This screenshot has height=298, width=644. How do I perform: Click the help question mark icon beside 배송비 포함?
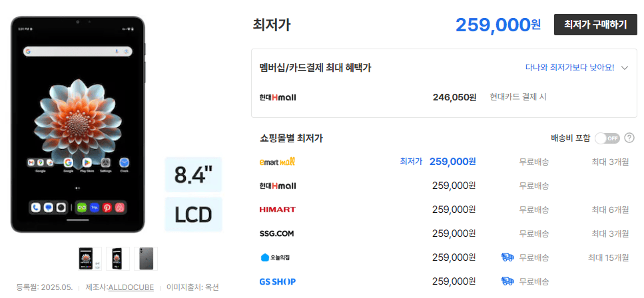click(629, 138)
